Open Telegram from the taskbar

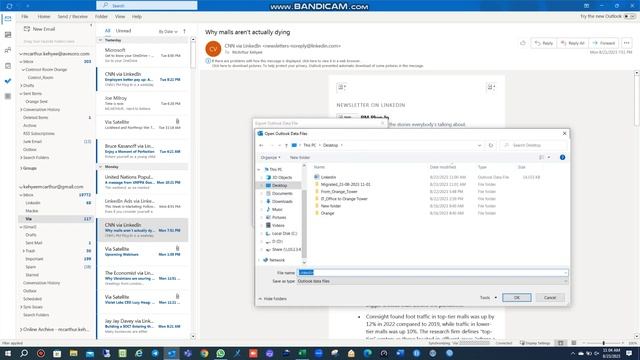tap(155, 353)
